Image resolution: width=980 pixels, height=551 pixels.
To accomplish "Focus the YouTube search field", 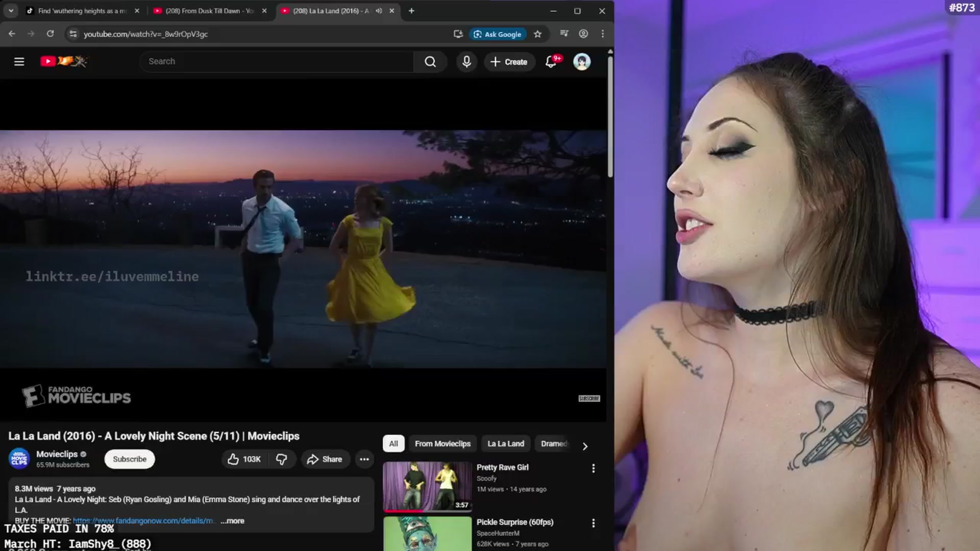I will point(277,62).
